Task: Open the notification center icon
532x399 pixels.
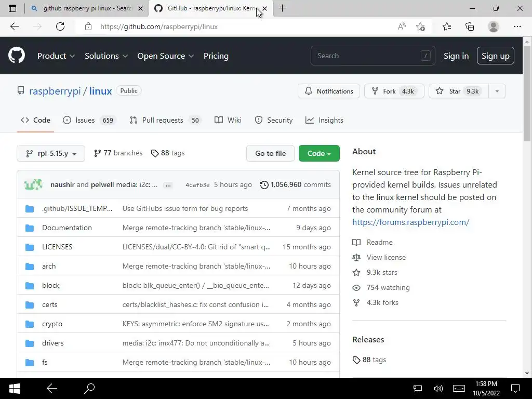Action: pos(515,389)
